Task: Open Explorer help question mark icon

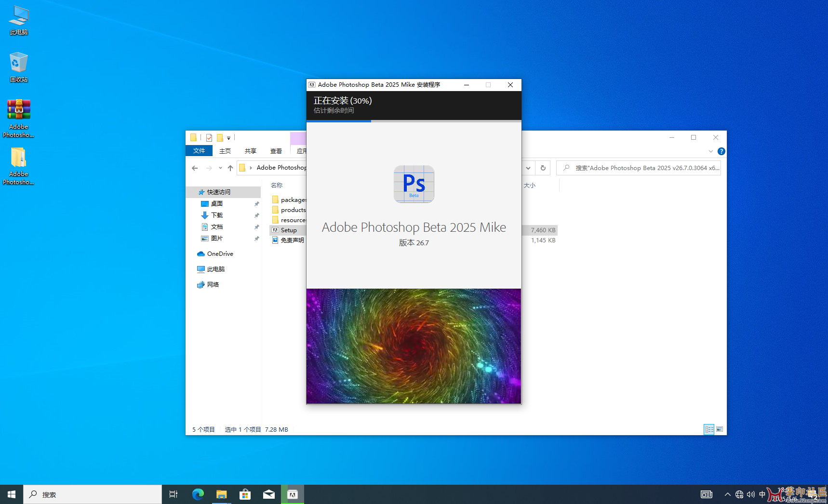Action: (721, 151)
